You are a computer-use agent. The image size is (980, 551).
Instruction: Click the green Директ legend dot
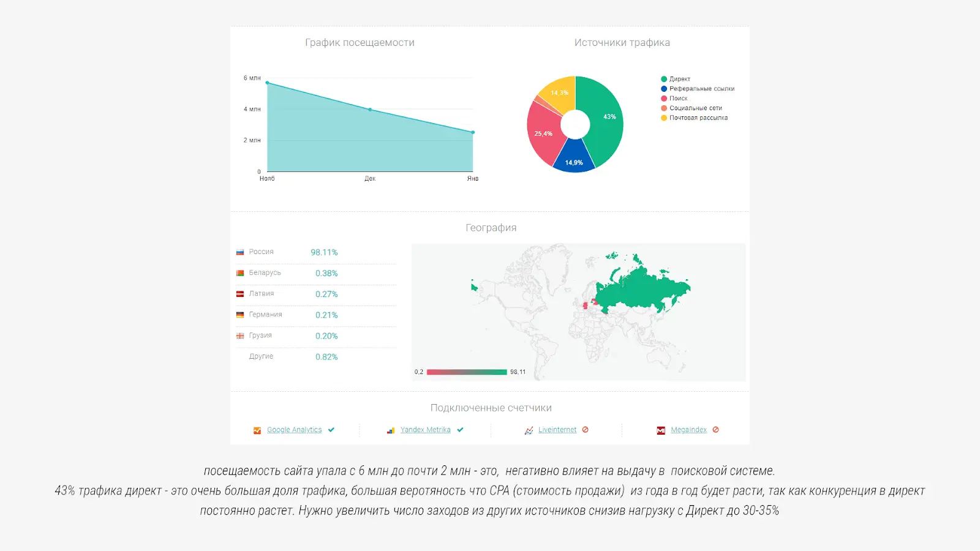coord(664,79)
